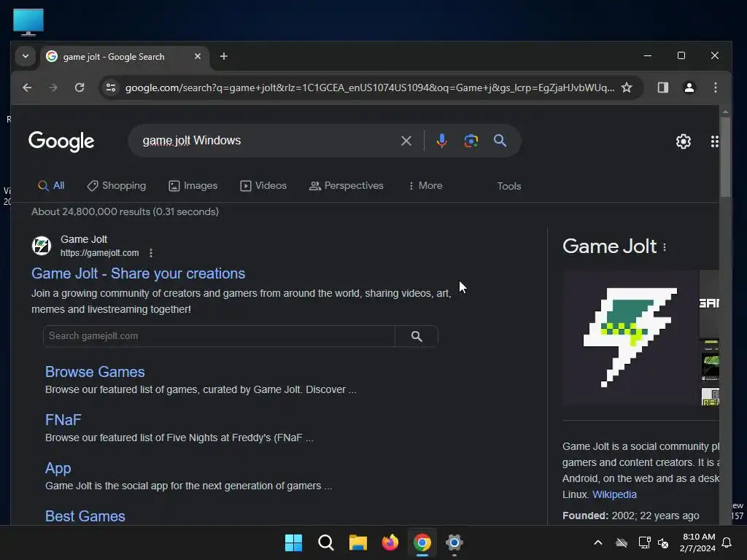Click the Game Jolt favicon in result

pyautogui.click(x=42, y=246)
